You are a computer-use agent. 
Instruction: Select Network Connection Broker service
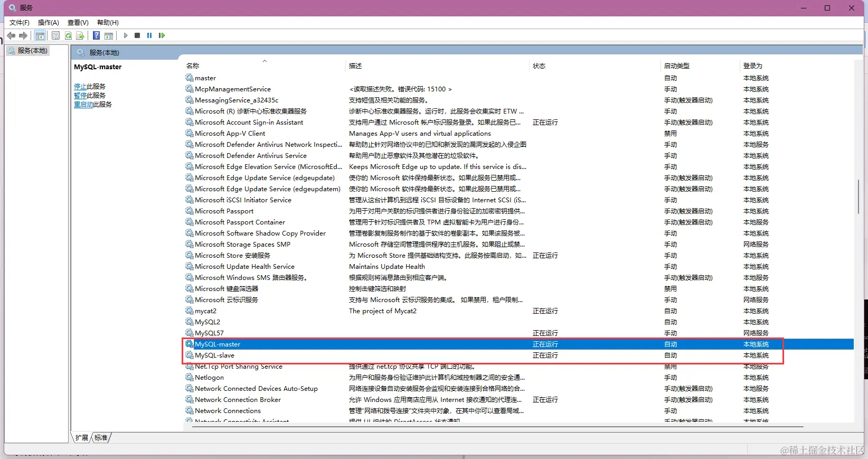pos(238,399)
